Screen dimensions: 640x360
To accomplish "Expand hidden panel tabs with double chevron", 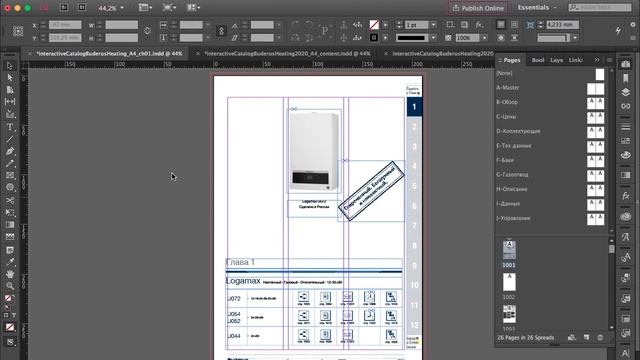I will click(597, 60).
